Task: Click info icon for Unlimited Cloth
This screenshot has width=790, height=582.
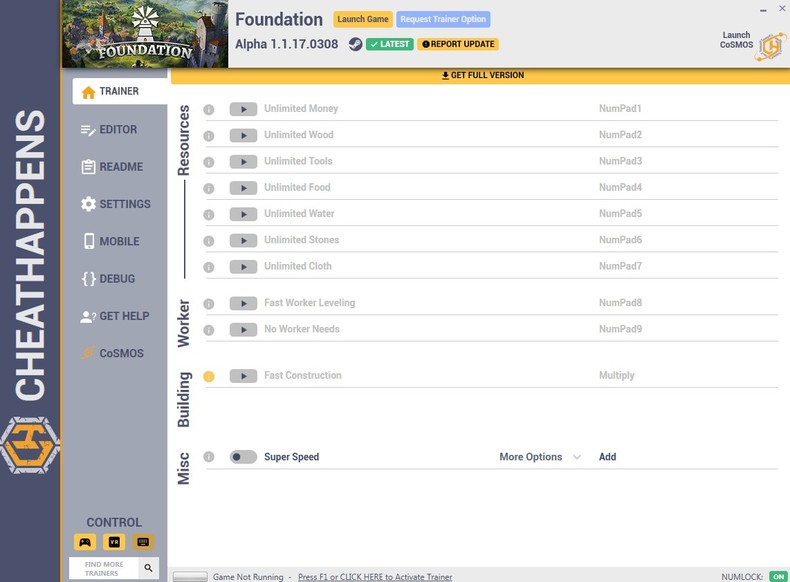Action: coord(209,267)
